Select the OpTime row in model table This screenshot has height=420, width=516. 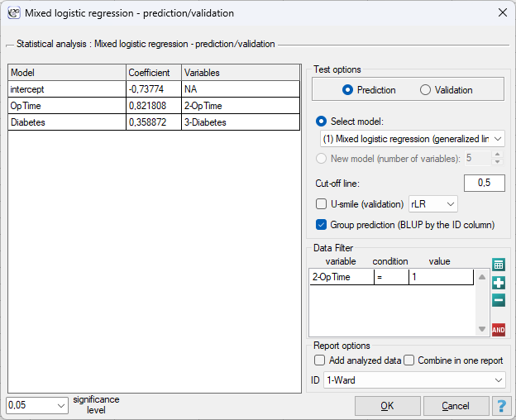[x=154, y=106]
